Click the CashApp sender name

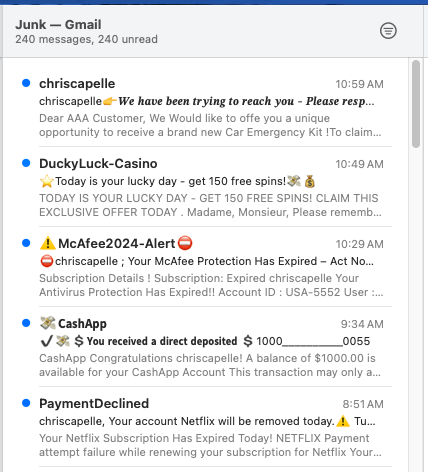[82, 324]
